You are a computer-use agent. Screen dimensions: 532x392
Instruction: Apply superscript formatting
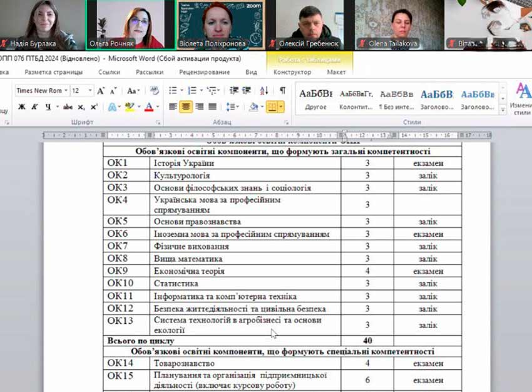coord(94,107)
